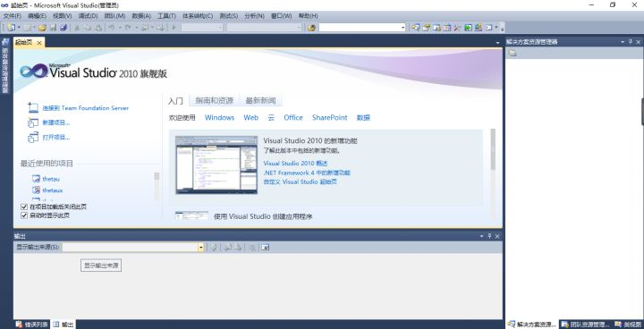Open solution configurations dropdown in toolbar

point(220,28)
